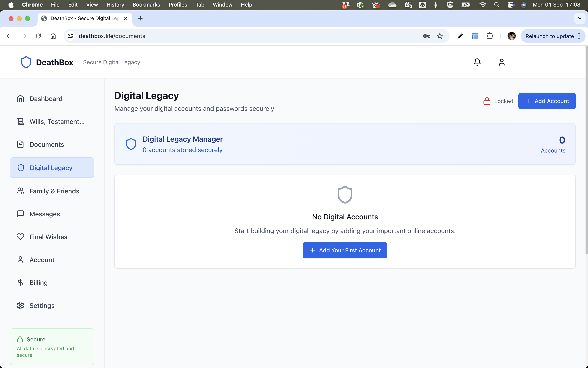Go back to previous page

click(9, 36)
